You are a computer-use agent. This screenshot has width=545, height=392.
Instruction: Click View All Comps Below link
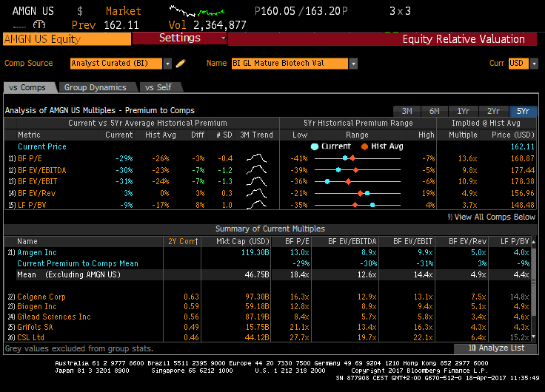[x=492, y=217]
